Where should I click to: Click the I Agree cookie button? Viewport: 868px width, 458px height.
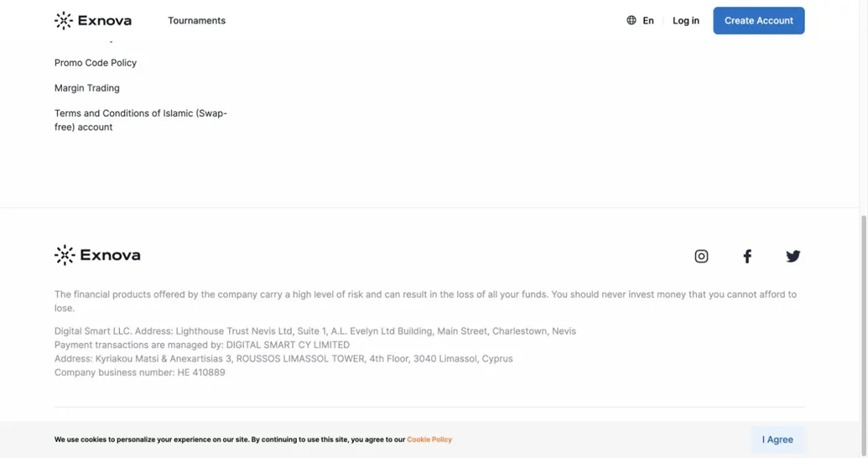click(x=777, y=440)
